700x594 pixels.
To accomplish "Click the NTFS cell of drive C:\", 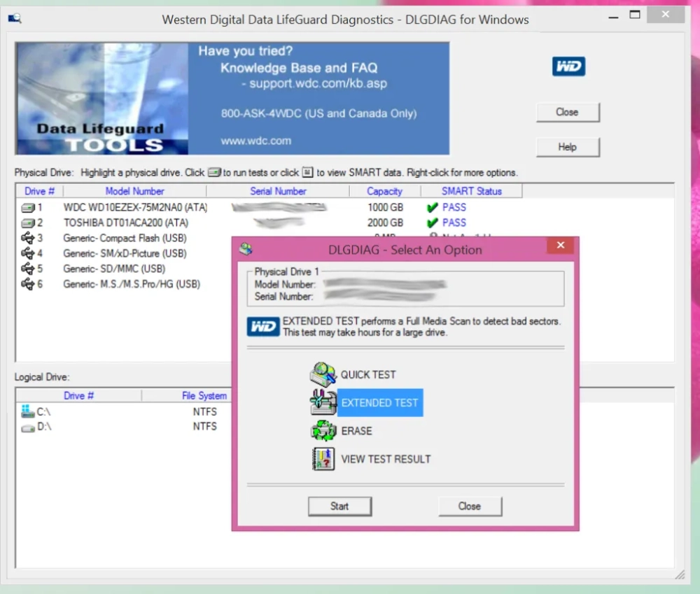I will [x=204, y=411].
